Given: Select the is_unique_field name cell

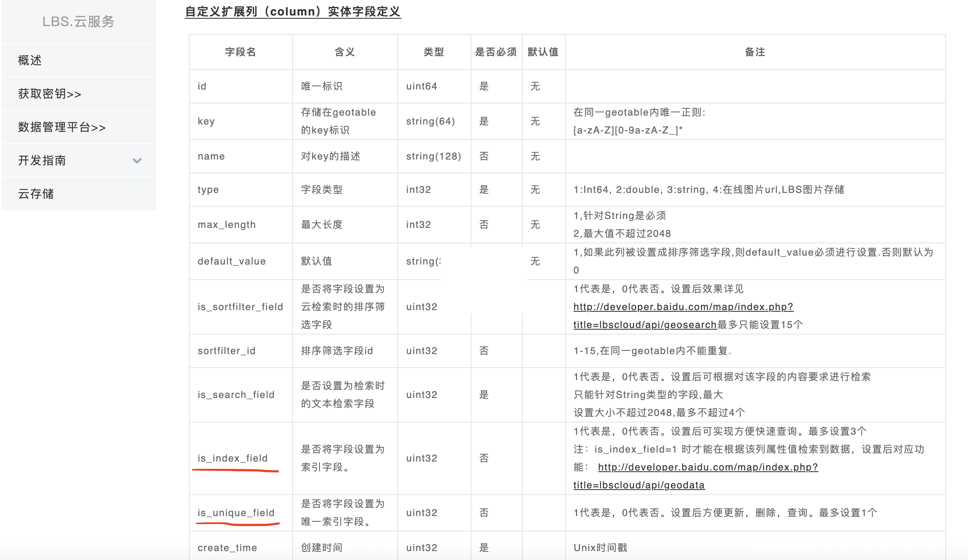Looking at the screenshot, I should tap(241, 513).
